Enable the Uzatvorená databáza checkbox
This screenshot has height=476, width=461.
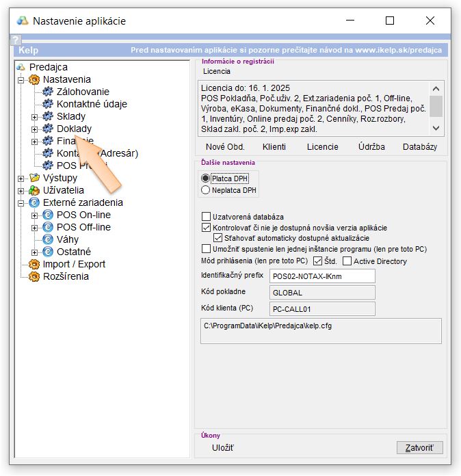point(207,216)
